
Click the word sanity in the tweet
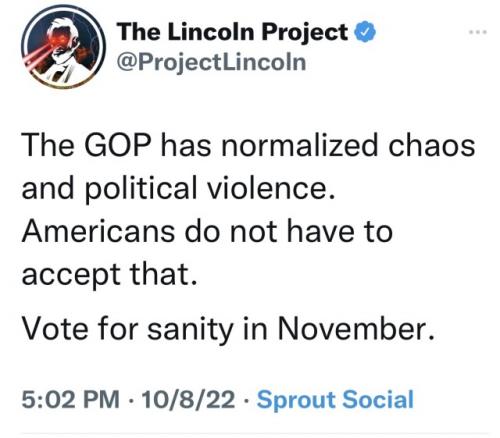tap(190, 330)
